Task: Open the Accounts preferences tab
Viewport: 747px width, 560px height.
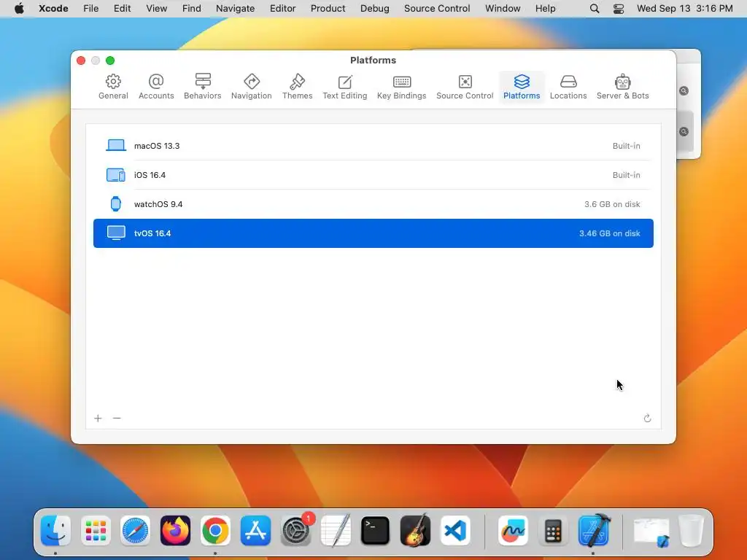Action: [156, 87]
